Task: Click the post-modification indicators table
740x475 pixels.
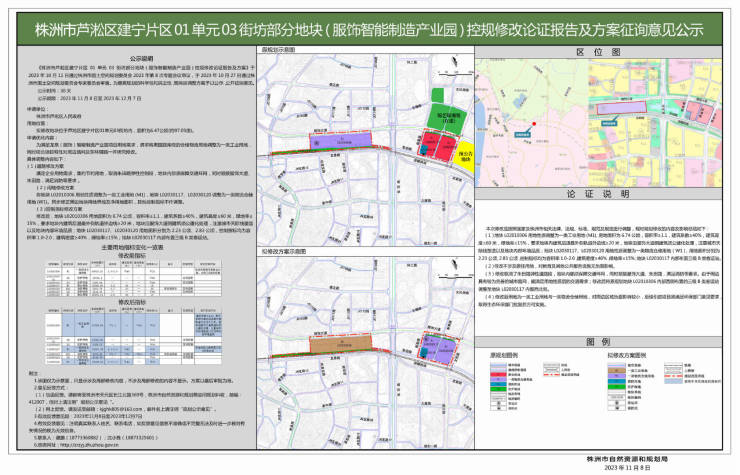Action: 134,336
